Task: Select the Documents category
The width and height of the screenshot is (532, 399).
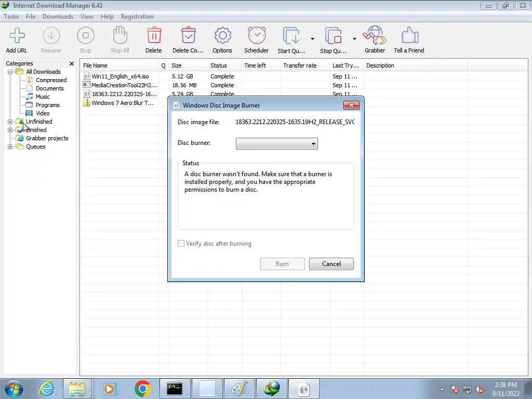Action: [x=49, y=88]
